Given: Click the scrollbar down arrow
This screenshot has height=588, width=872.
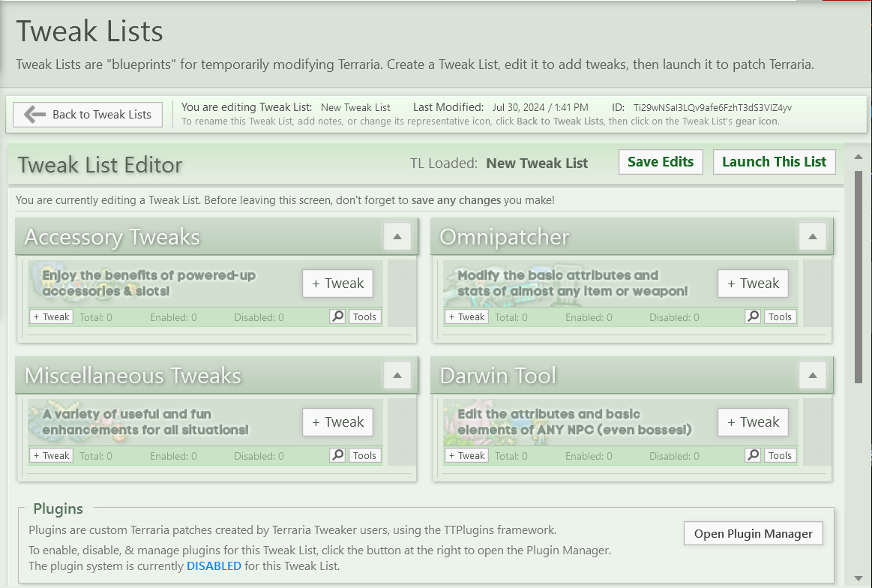Looking at the screenshot, I should pyautogui.click(x=859, y=578).
